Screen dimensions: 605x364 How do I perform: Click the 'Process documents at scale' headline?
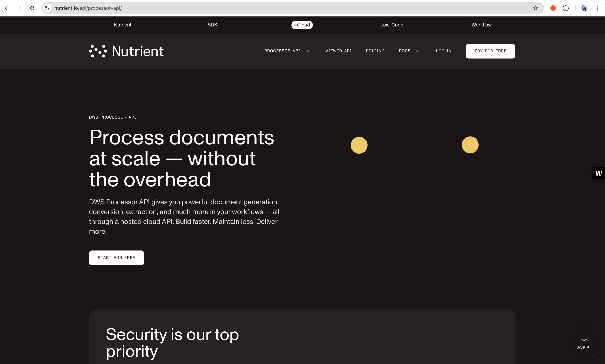pos(182,158)
